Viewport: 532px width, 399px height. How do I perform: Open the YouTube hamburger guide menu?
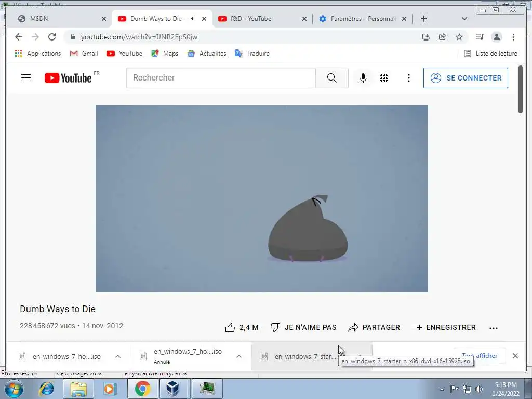point(26,78)
